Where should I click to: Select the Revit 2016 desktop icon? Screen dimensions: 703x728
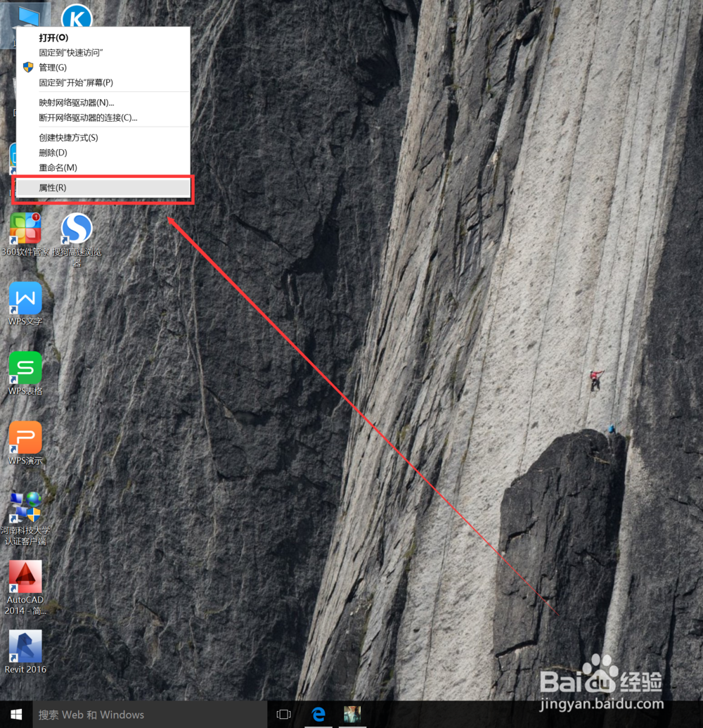click(25, 652)
